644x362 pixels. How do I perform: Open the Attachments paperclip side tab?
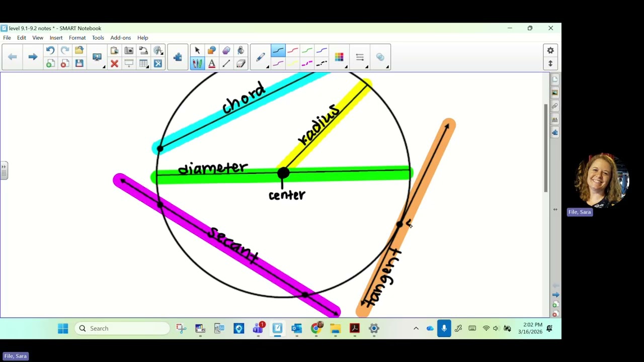point(555,106)
